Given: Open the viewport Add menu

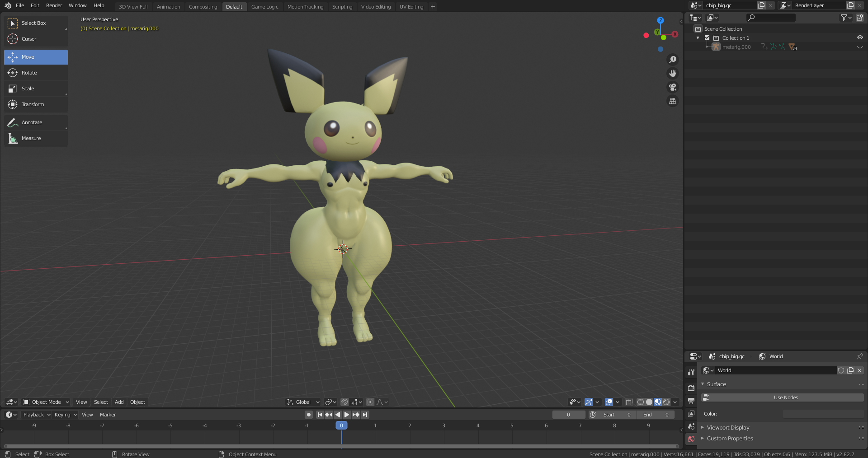Looking at the screenshot, I should pyautogui.click(x=119, y=402).
